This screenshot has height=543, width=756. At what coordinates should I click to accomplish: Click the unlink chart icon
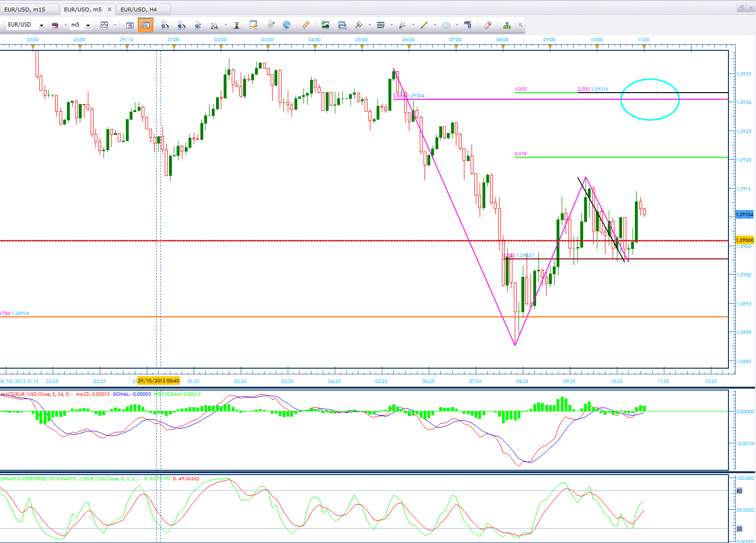click(55, 25)
